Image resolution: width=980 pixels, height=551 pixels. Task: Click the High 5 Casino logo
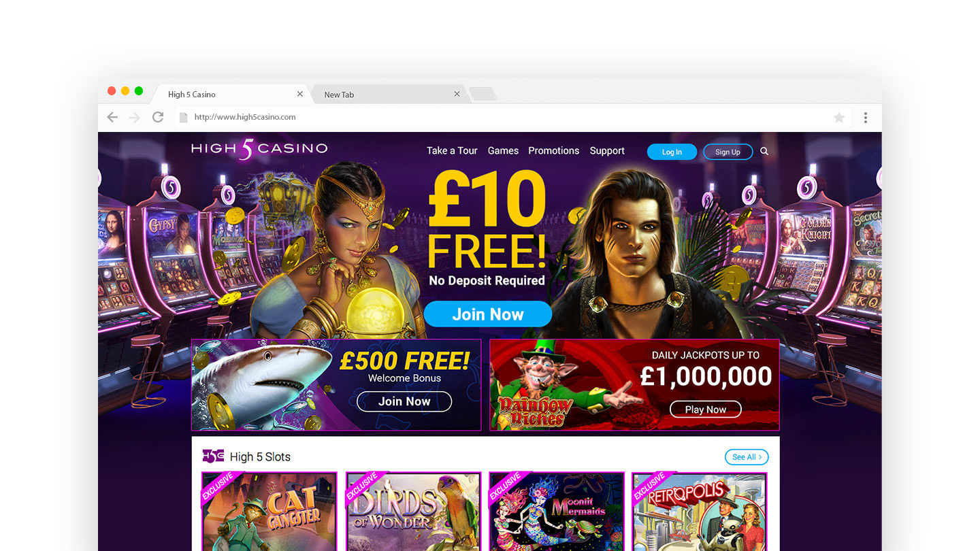tap(259, 149)
